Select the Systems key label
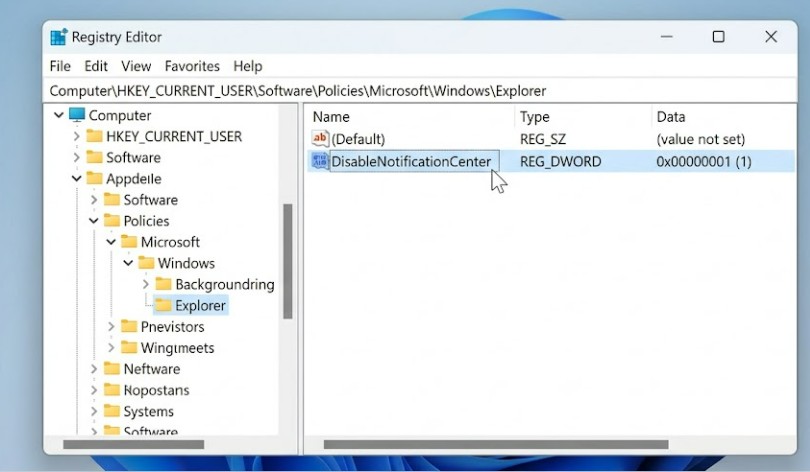Viewport: 810px width, 472px height. pos(149,412)
